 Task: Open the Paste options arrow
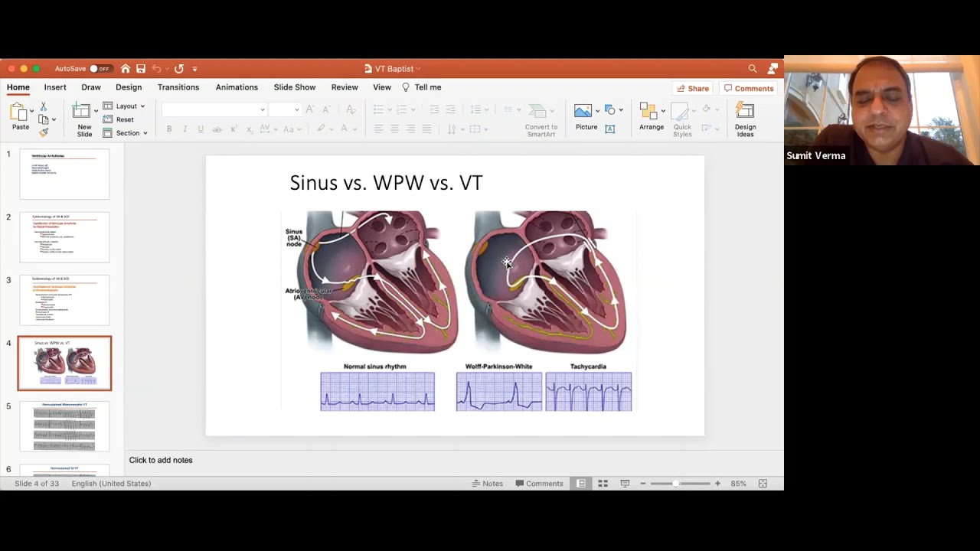pos(32,111)
